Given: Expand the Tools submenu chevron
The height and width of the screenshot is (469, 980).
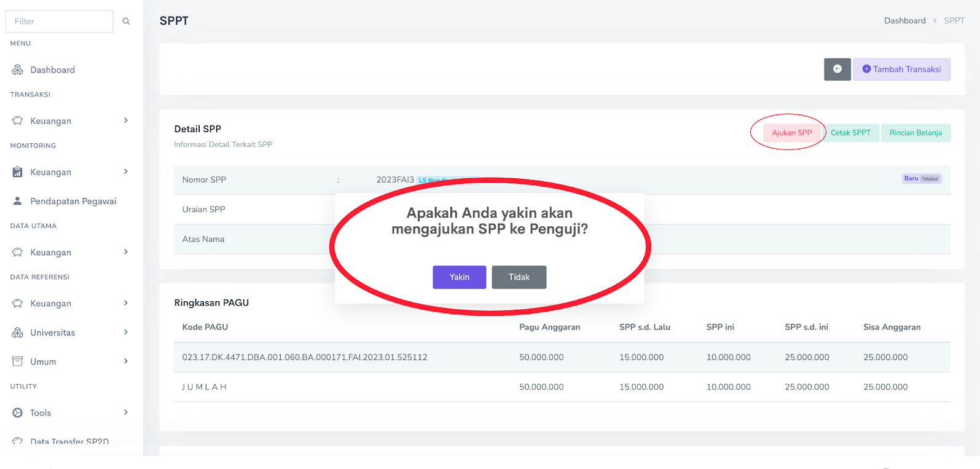Looking at the screenshot, I should coord(126,412).
